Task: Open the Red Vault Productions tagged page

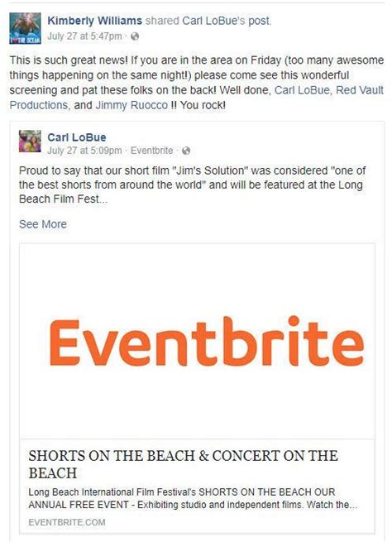Action: [x=197, y=98]
